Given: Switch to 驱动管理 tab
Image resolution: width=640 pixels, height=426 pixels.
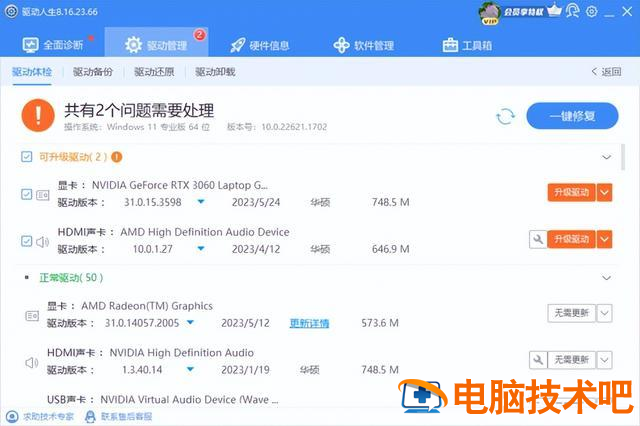Looking at the screenshot, I should coord(156,44).
